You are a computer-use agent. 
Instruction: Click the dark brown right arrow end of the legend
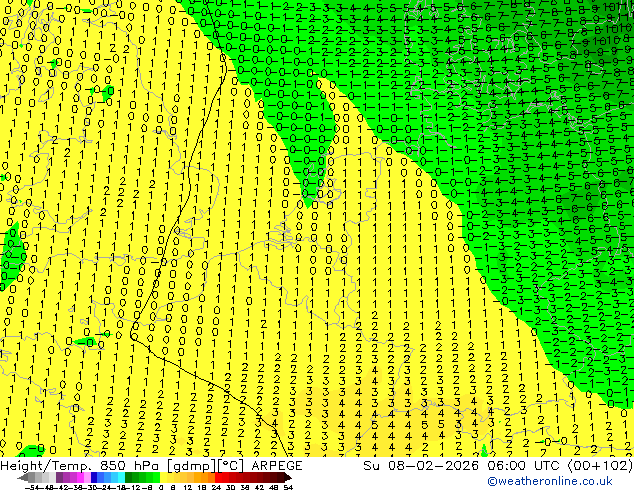click(x=287, y=478)
